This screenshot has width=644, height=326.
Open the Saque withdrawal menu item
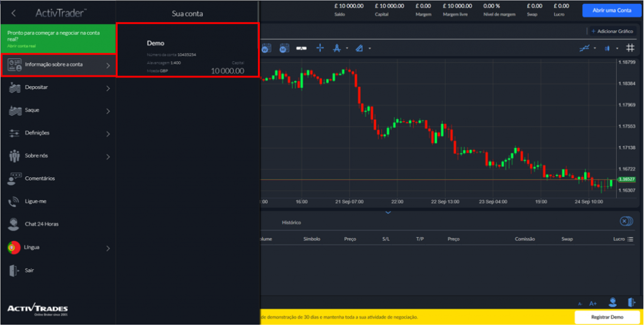point(58,111)
